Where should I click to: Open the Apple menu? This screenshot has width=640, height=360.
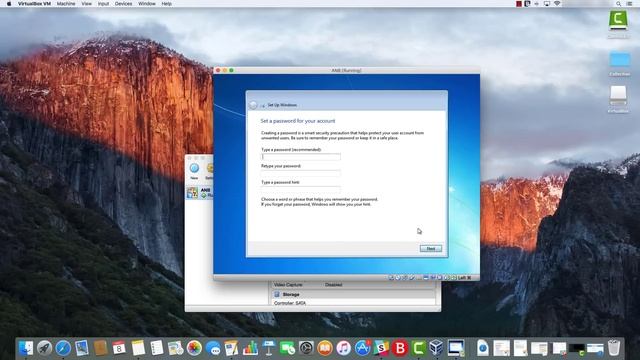click(x=9, y=4)
